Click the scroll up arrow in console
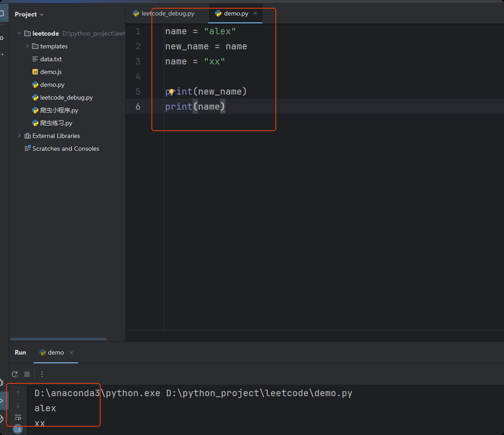This screenshot has height=435, width=504. [x=18, y=393]
